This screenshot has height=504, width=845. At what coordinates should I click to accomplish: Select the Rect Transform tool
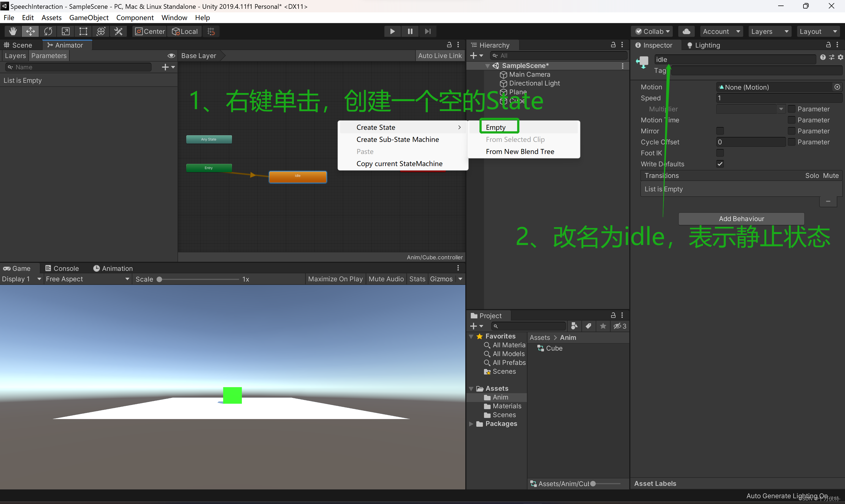(x=83, y=31)
